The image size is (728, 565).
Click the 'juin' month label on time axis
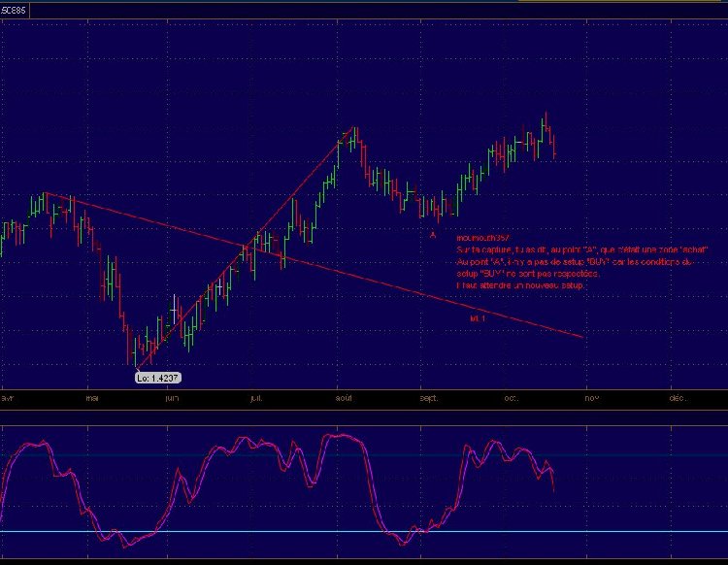coord(172,398)
